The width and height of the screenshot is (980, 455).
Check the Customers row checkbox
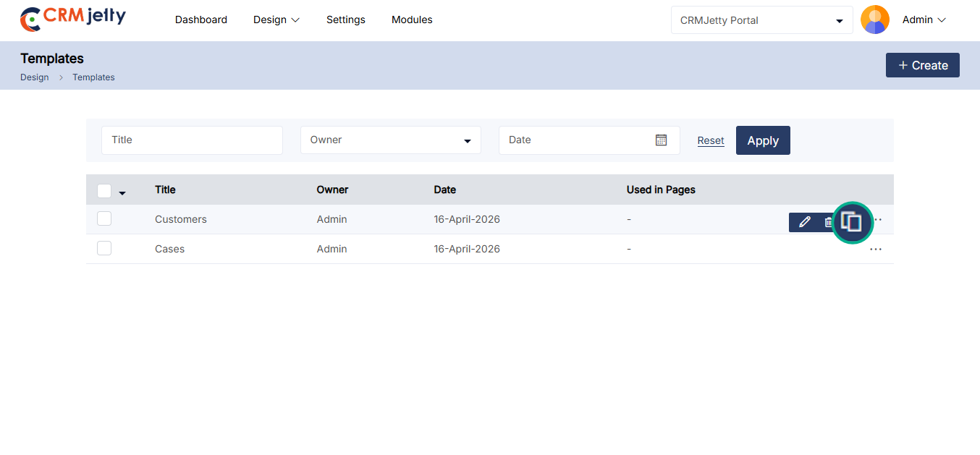104,218
